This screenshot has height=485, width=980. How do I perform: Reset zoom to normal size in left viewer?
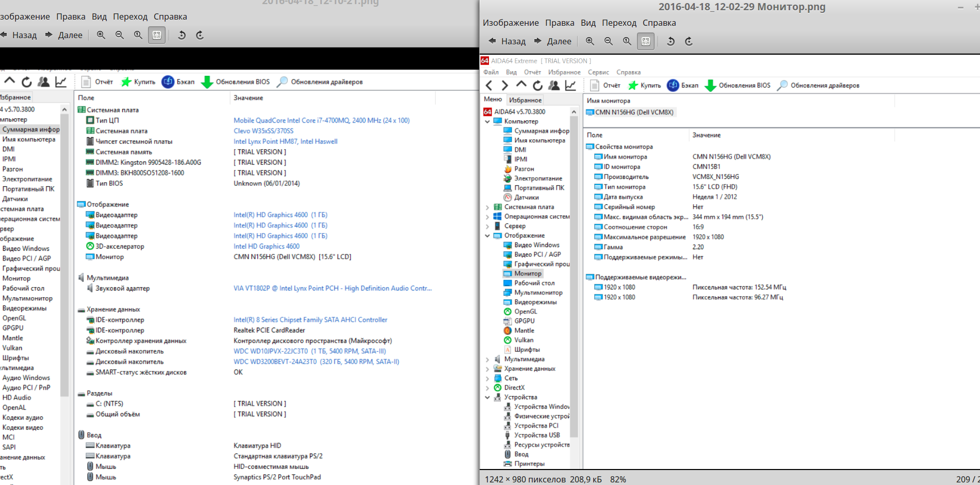pyautogui.click(x=138, y=35)
